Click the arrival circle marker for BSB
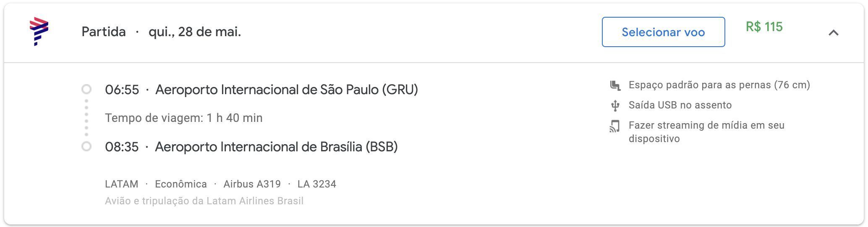The height and width of the screenshot is (227, 868). coord(86,146)
